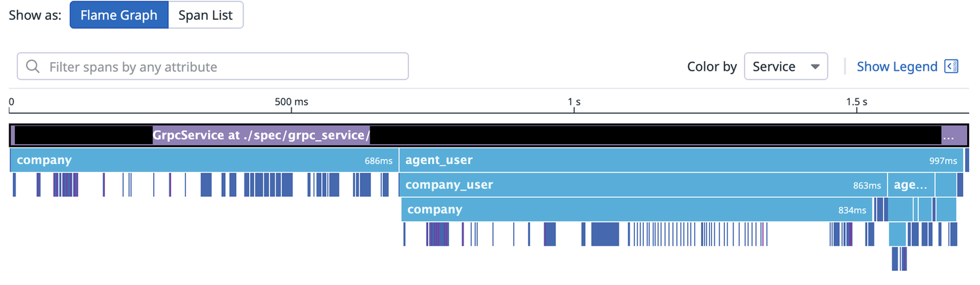
Task: Switch to Span List view
Action: pos(206,15)
